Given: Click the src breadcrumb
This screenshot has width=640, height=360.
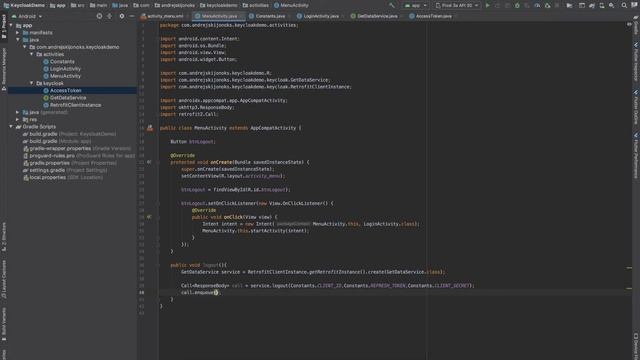Looking at the screenshot, I should click(78, 5).
